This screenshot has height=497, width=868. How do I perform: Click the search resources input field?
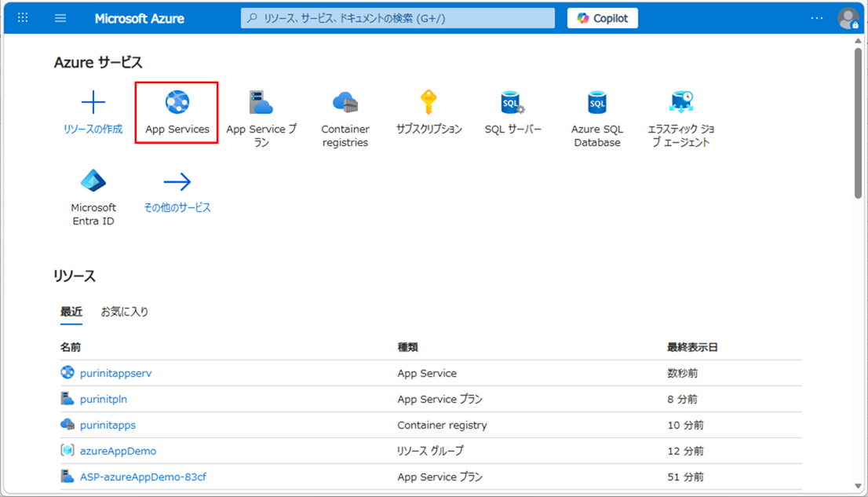396,16
